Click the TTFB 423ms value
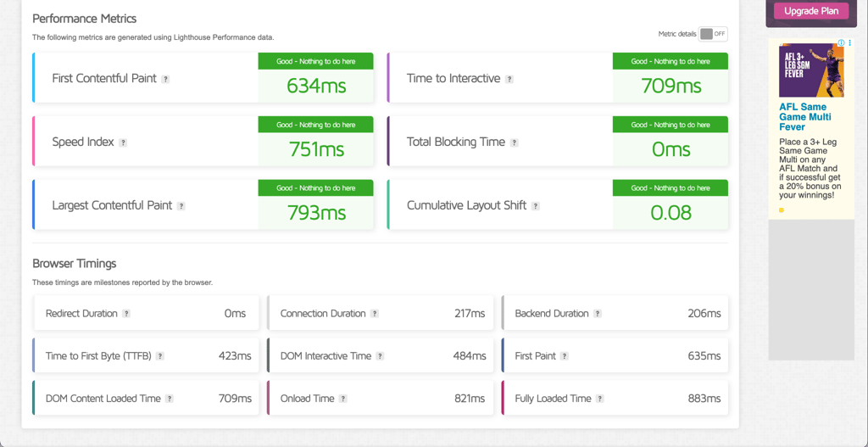The image size is (868, 447). [235, 356]
